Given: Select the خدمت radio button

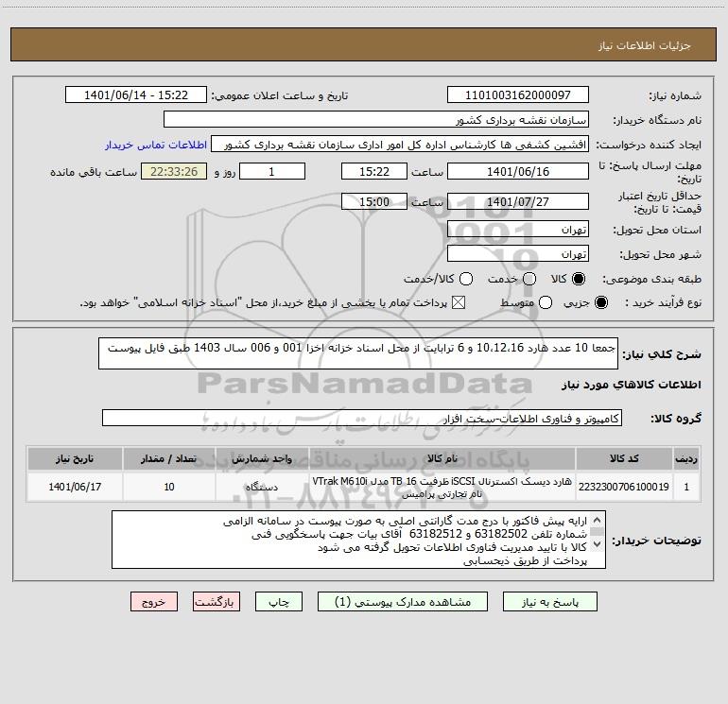Looking at the screenshot, I should pos(529,279).
